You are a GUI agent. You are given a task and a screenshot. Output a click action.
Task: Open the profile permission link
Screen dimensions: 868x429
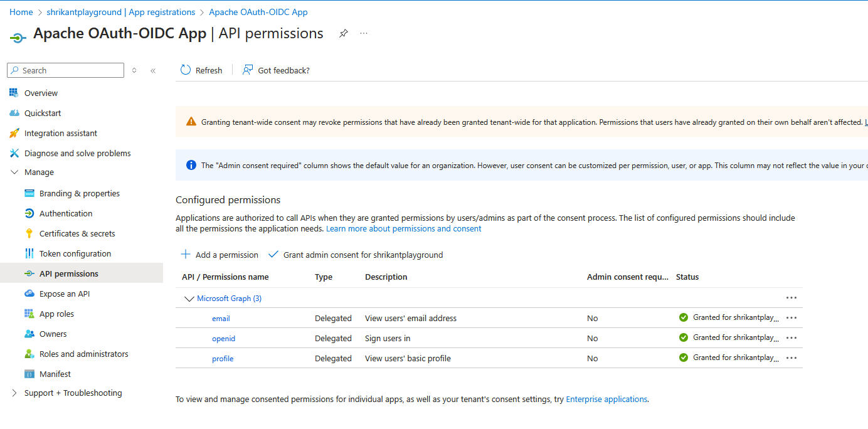[223, 359]
